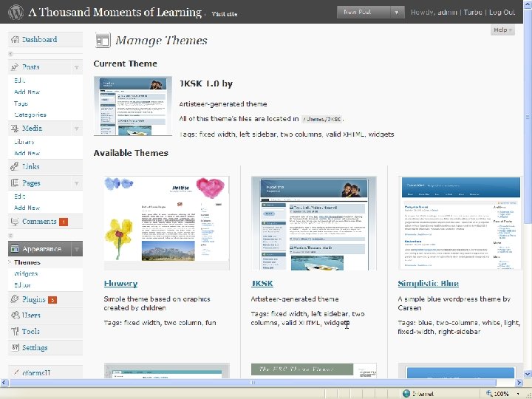This screenshot has height=399, width=532.
Task: Open the Settings menu item
Action: [x=35, y=348]
